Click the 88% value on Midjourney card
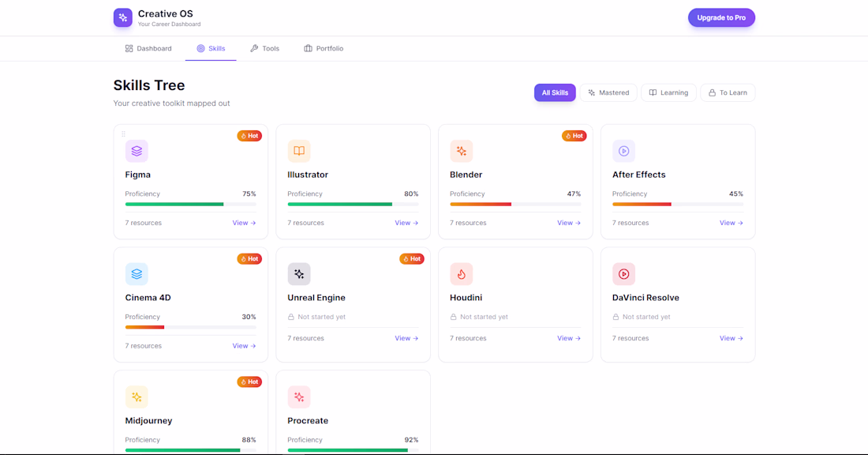The image size is (868, 455). point(249,440)
